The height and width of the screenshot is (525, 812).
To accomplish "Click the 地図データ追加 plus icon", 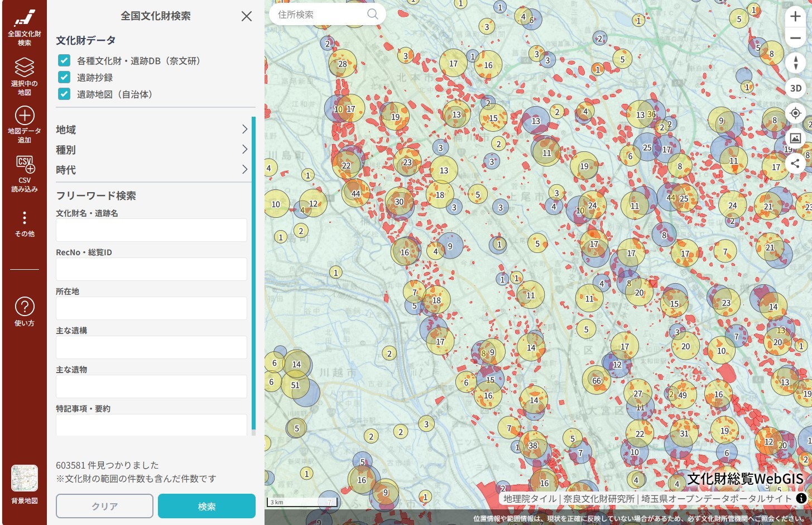I will click(x=24, y=116).
